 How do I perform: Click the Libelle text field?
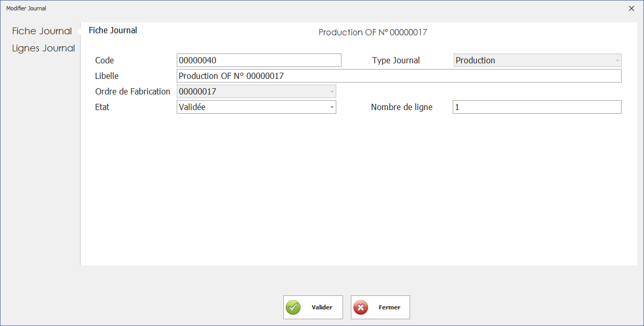point(399,76)
